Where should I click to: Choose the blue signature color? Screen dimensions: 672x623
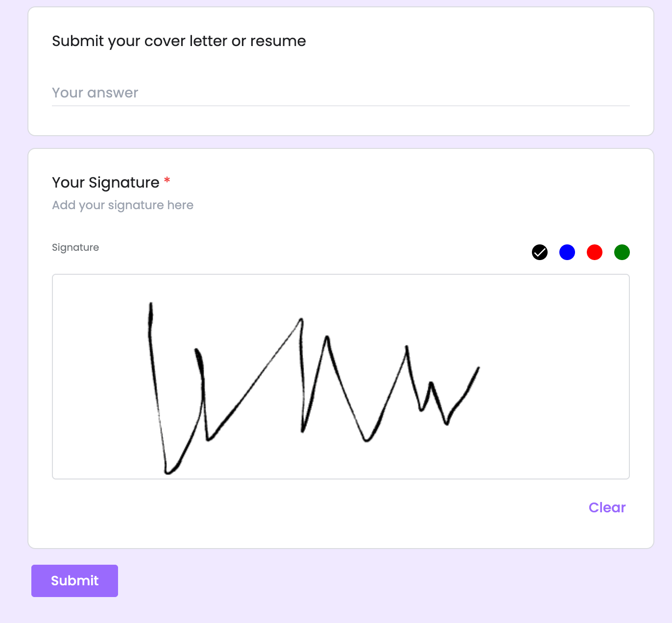coord(567,252)
